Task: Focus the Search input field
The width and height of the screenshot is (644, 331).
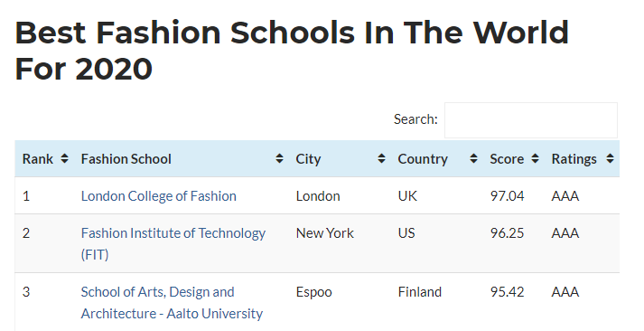Action: point(530,120)
